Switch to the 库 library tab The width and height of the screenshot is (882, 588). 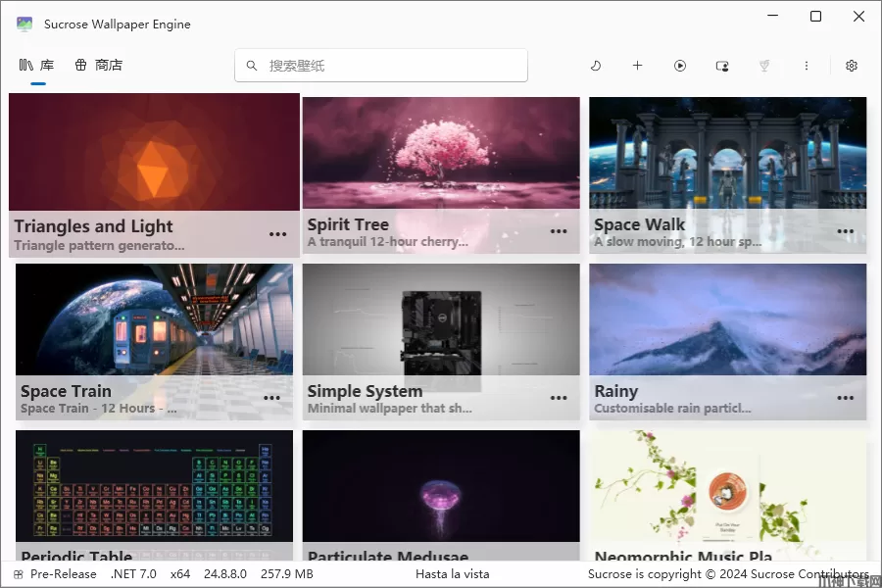point(37,66)
